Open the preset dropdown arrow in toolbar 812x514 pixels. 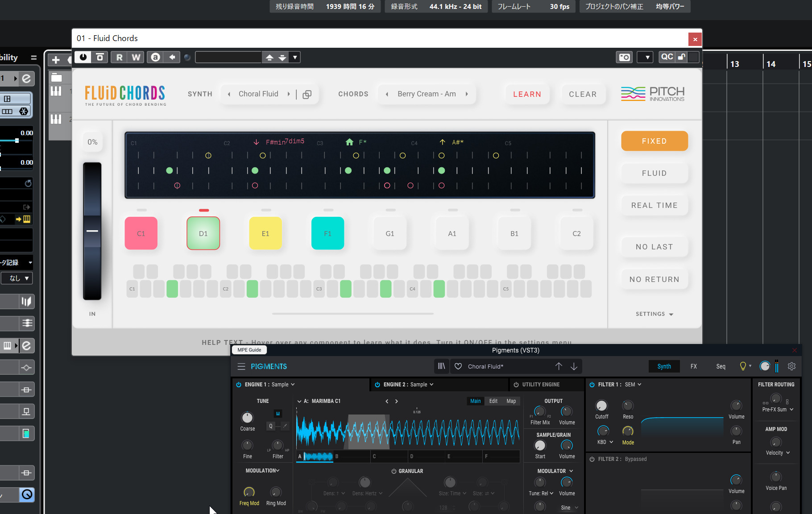pos(295,57)
